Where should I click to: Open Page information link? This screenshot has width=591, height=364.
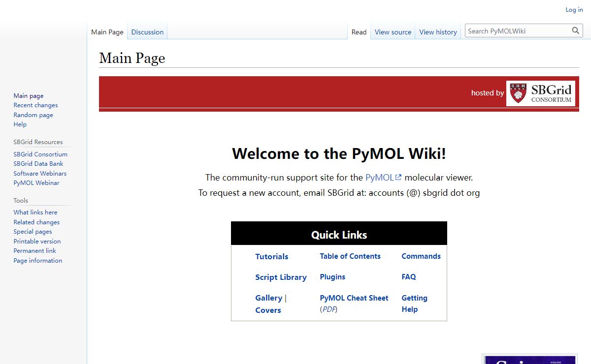tap(38, 261)
